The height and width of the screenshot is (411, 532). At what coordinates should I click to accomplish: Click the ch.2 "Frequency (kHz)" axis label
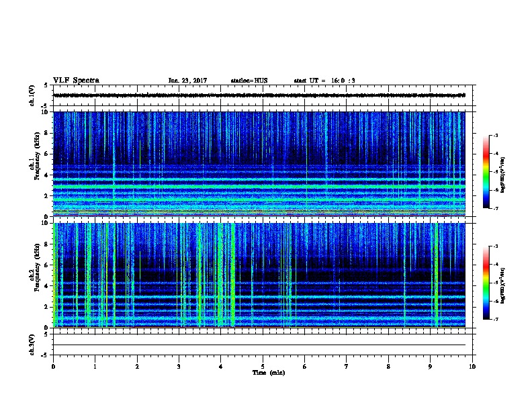[x=37, y=267]
